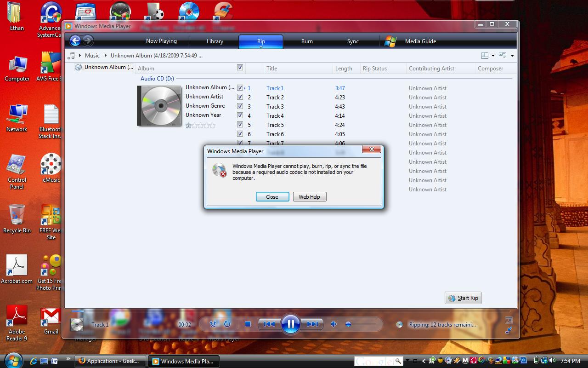The image size is (588, 368).
Task: Launch the eMusic desktop shortcut
Action: pos(51,168)
